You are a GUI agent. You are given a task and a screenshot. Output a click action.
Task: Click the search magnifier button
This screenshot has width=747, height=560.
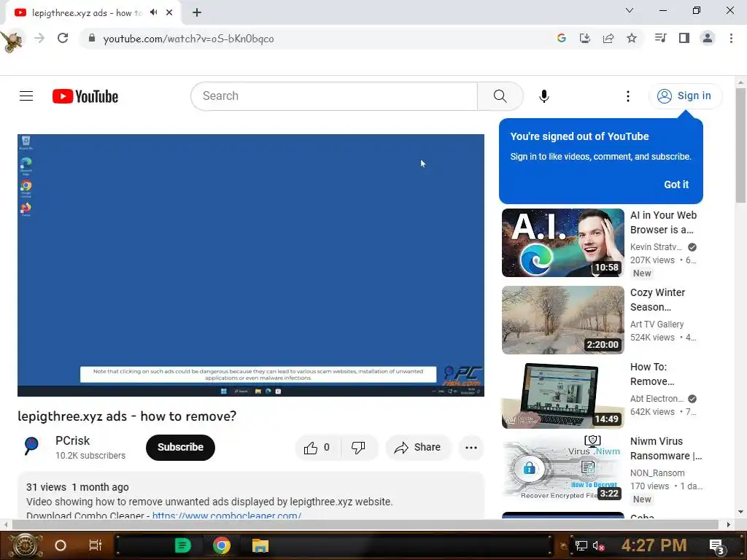(x=500, y=96)
